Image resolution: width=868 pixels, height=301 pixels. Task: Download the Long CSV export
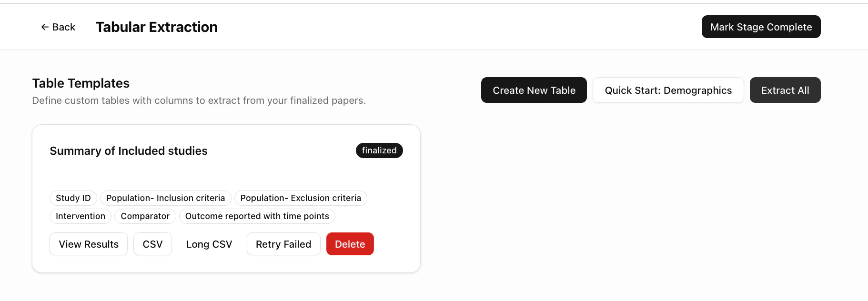[209, 244]
